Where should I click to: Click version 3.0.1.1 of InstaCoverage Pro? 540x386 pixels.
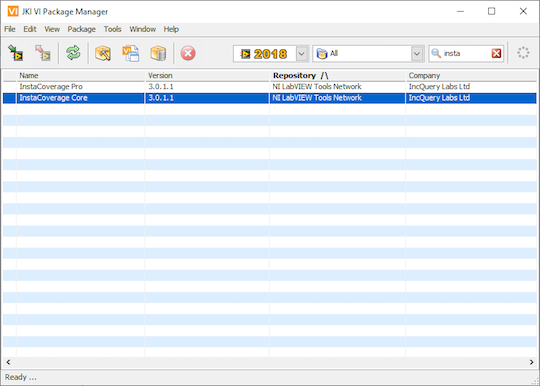pos(161,87)
